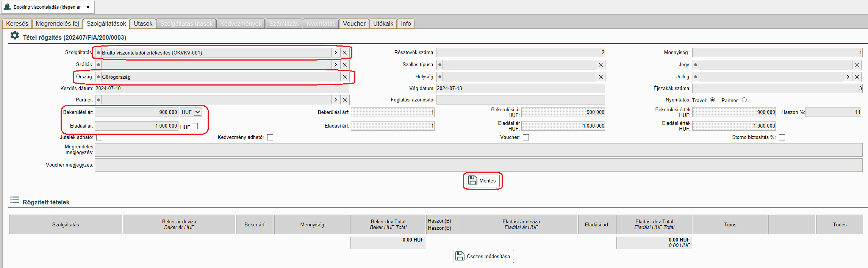This screenshot has width=868, height=268.
Task: Click into the Foglalási azonosító field
Action: click(x=520, y=100)
